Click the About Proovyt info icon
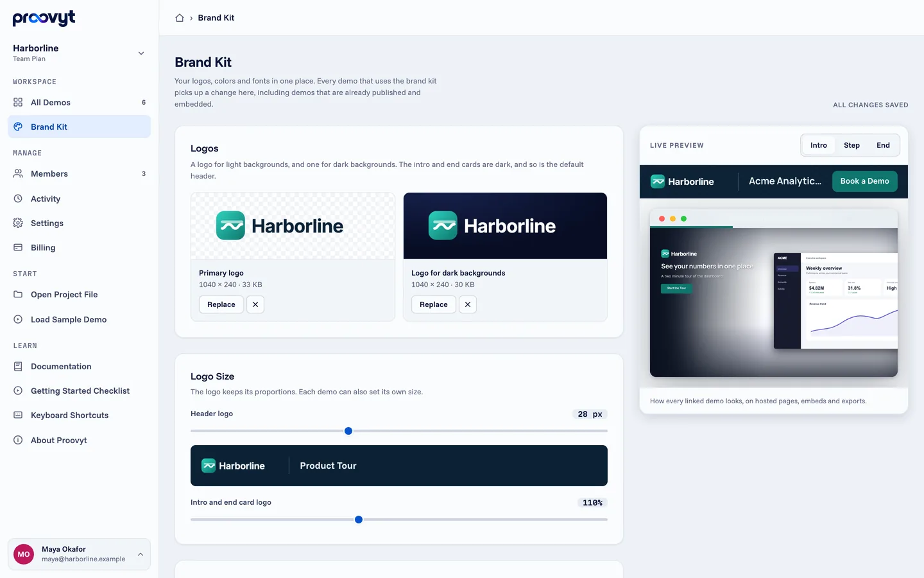Viewport: 924px width, 578px height. [18, 440]
